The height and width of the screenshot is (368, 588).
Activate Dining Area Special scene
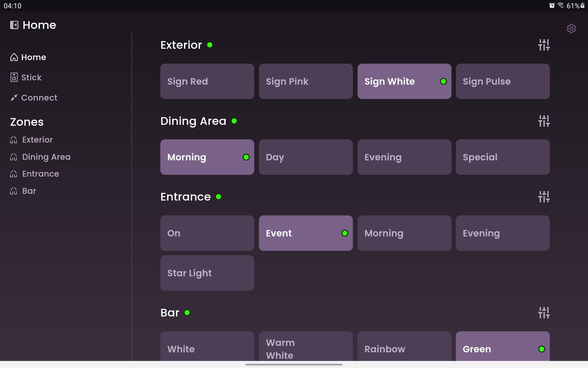[503, 157]
